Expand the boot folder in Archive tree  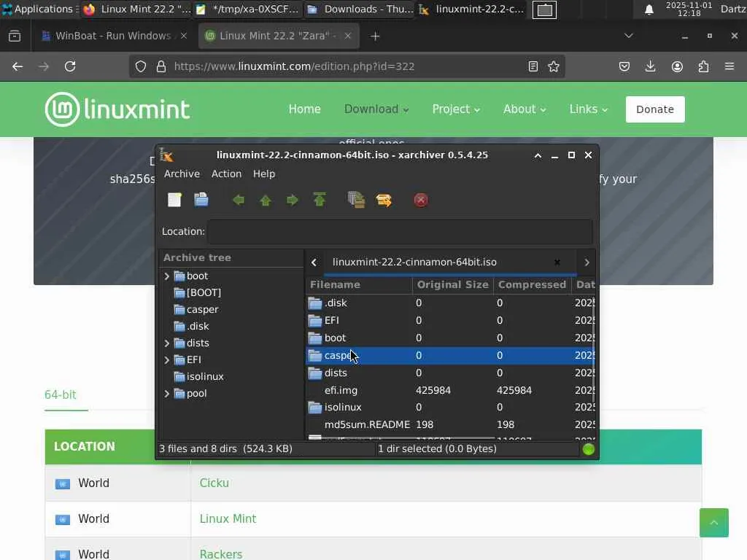tap(167, 276)
